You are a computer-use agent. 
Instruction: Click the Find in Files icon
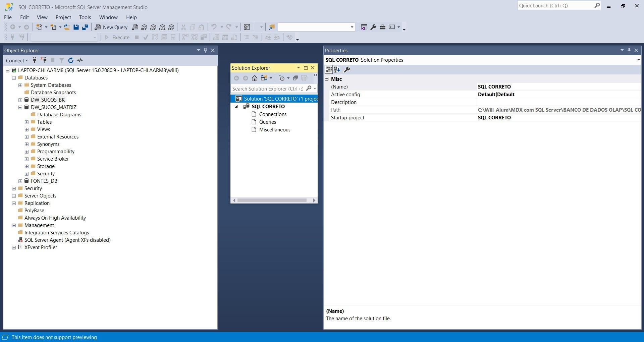[x=272, y=27]
